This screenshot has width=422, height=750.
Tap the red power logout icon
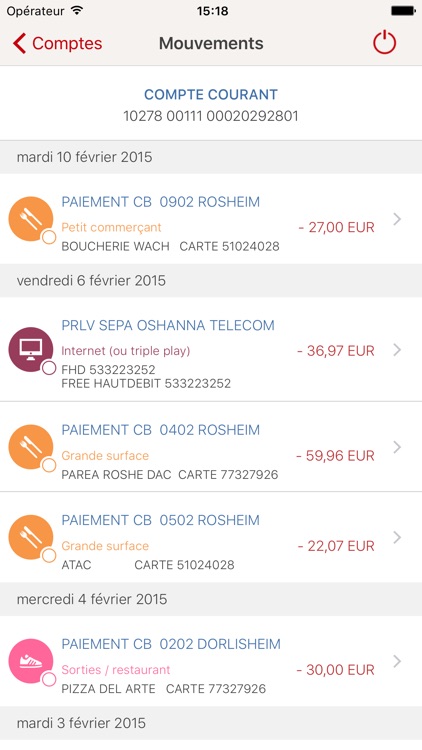click(385, 43)
